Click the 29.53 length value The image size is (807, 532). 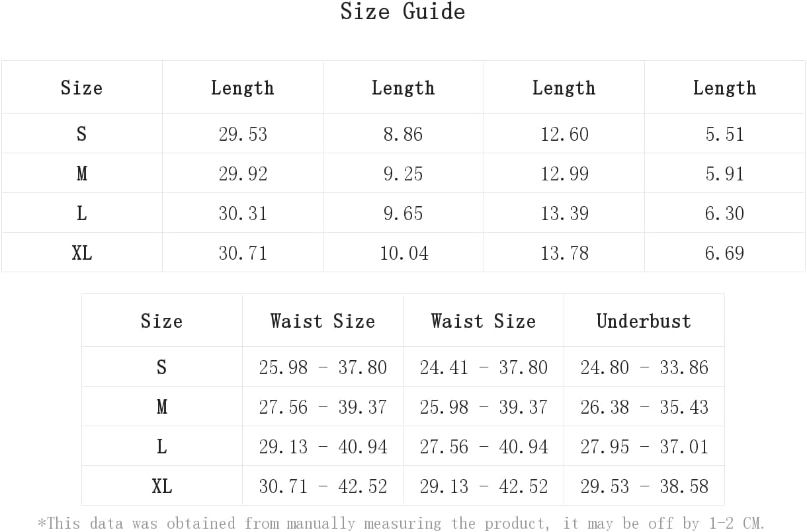243,134
